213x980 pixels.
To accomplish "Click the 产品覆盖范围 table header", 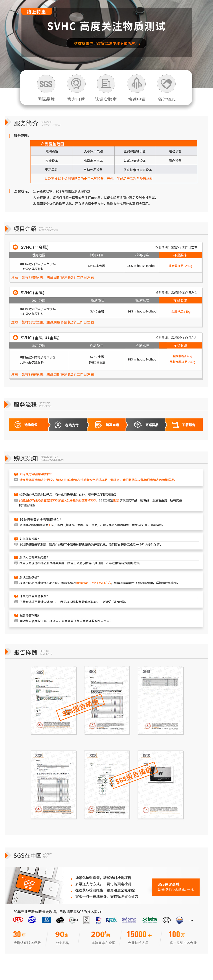I will tap(114, 143).
